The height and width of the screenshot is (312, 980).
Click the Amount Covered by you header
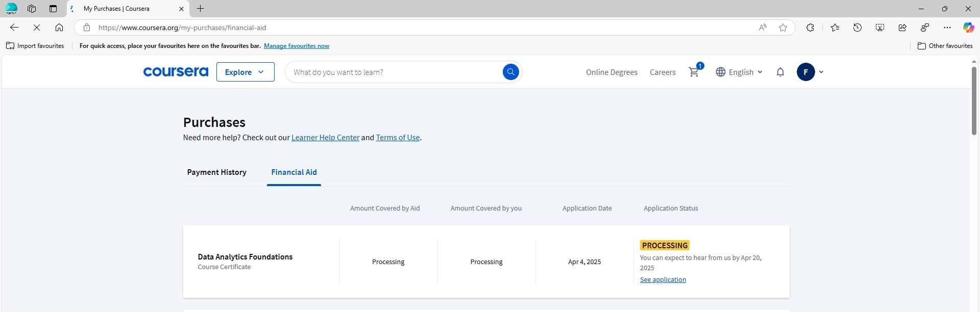point(486,209)
